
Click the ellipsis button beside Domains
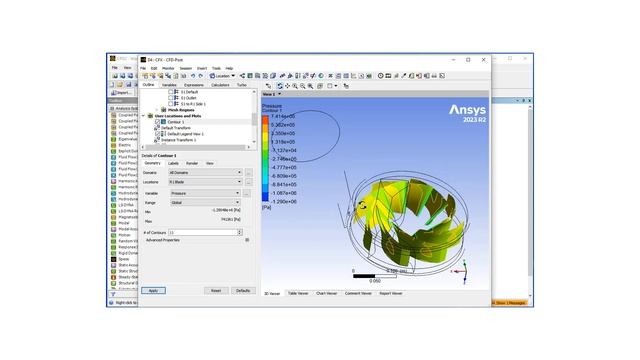249,173
